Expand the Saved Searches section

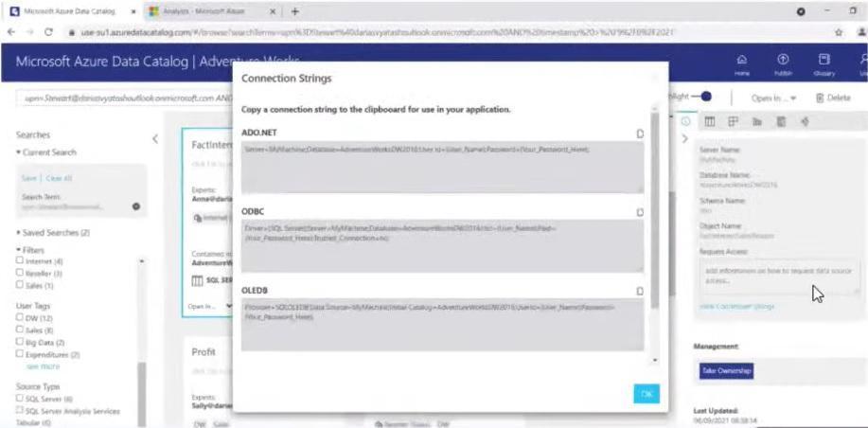(x=53, y=233)
